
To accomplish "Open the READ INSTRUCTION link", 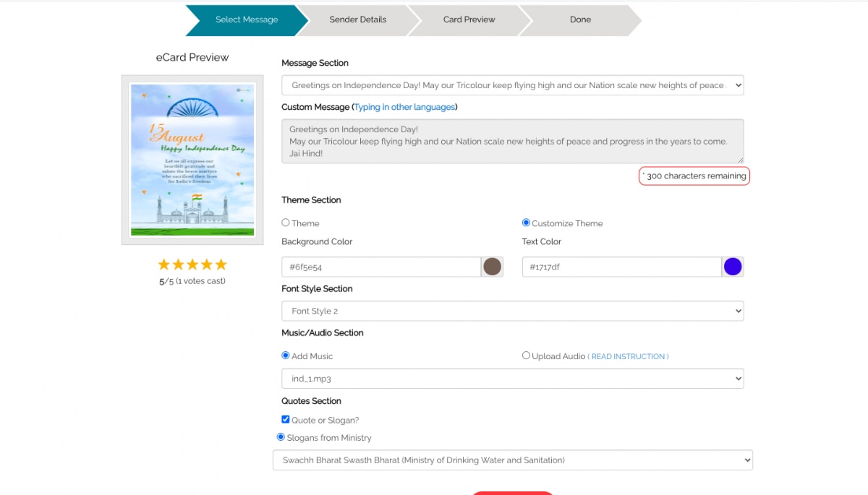I will click(628, 356).
